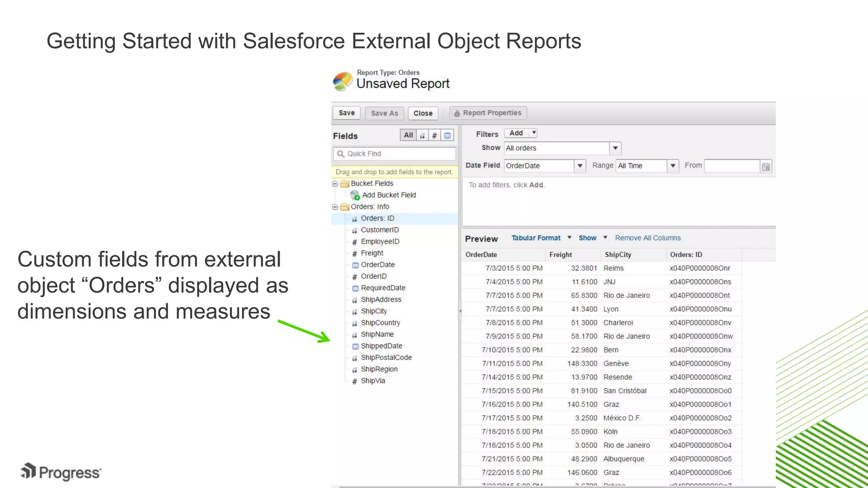
Task: Sort by Freight column header
Action: pos(573,255)
